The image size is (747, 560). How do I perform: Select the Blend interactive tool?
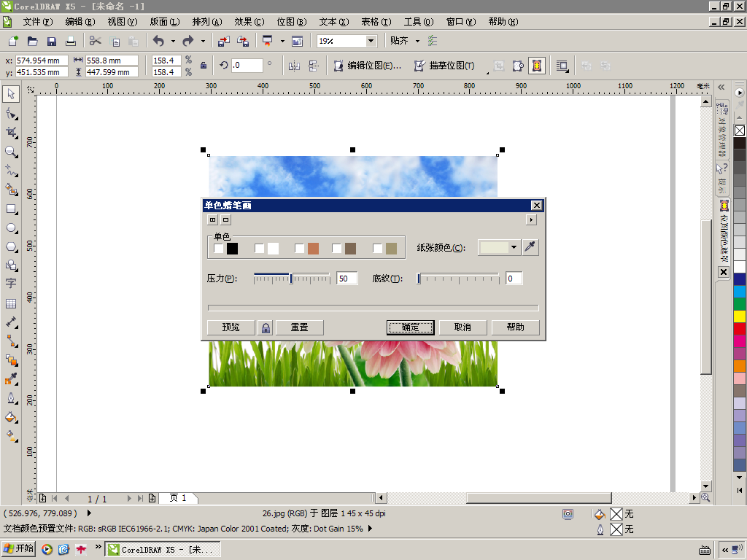coord(11,360)
